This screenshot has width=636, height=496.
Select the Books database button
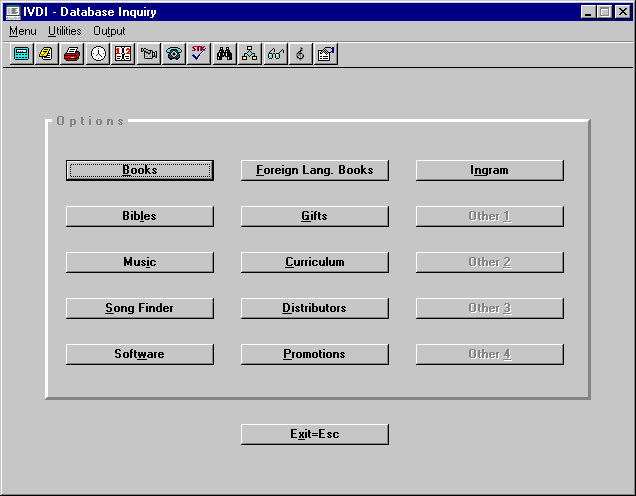point(140,170)
